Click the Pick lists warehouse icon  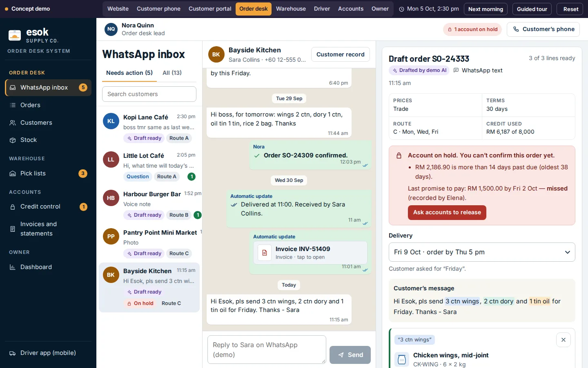tap(13, 173)
